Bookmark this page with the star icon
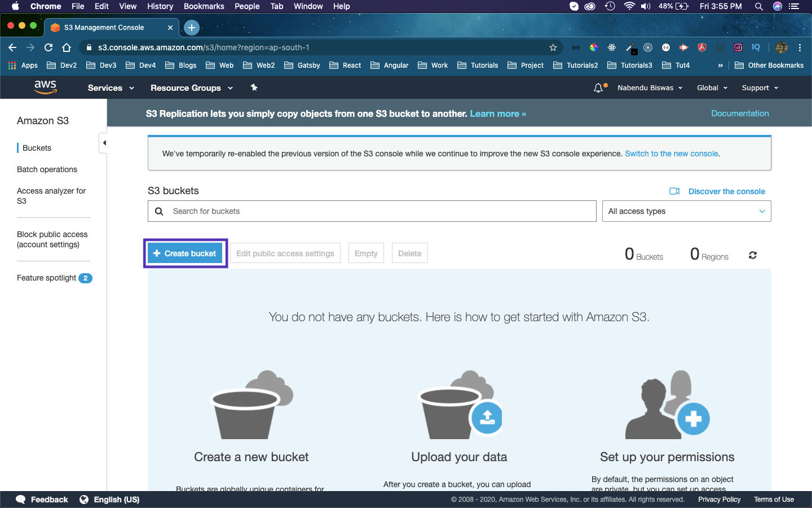 pyautogui.click(x=553, y=47)
